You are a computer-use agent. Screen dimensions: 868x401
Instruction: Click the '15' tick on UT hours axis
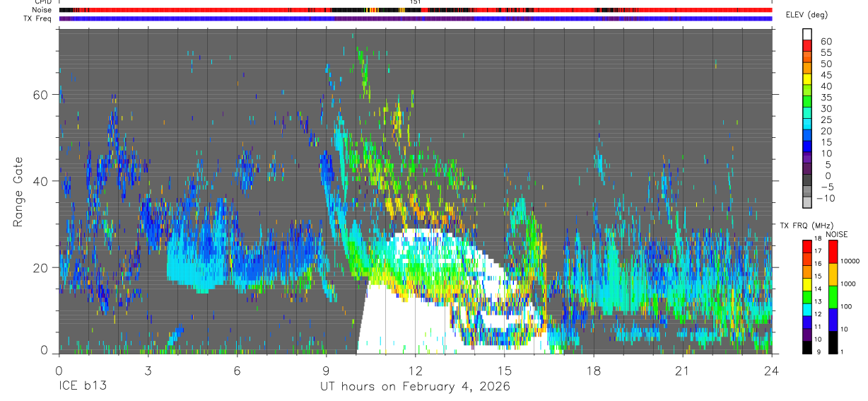[x=505, y=371]
